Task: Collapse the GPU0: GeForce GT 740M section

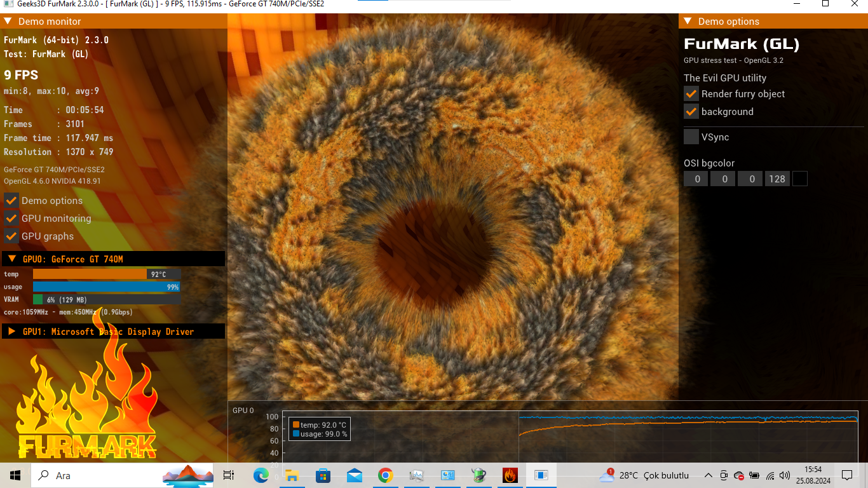Action: point(12,259)
